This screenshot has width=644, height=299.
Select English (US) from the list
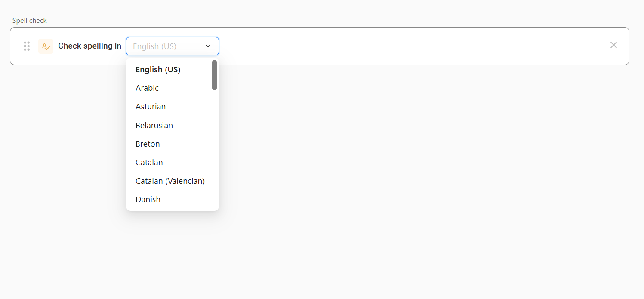(158, 70)
